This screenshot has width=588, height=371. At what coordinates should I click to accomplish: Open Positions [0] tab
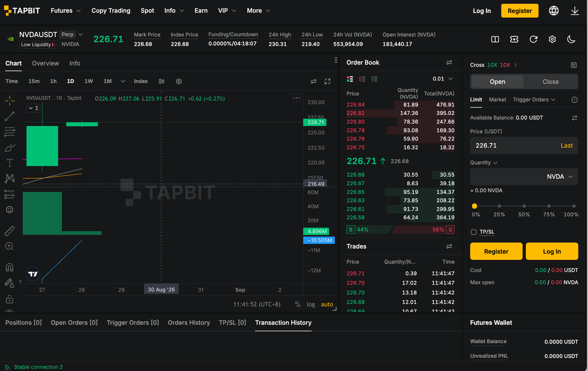click(24, 323)
